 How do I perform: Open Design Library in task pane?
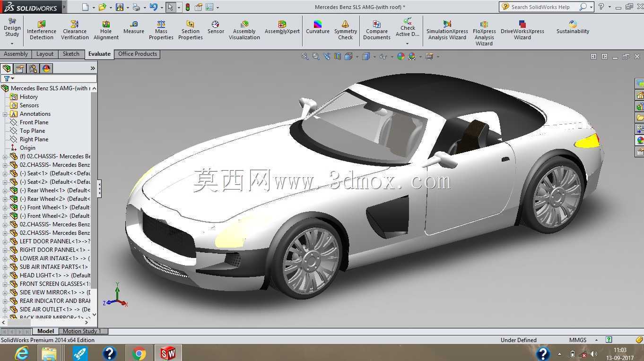(x=640, y=106)
